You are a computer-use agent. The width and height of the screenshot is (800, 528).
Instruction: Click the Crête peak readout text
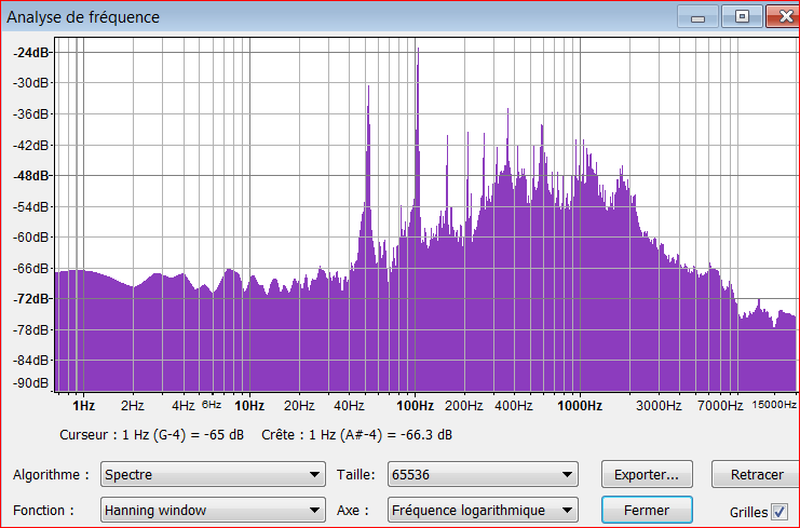[x=356, y=436]
